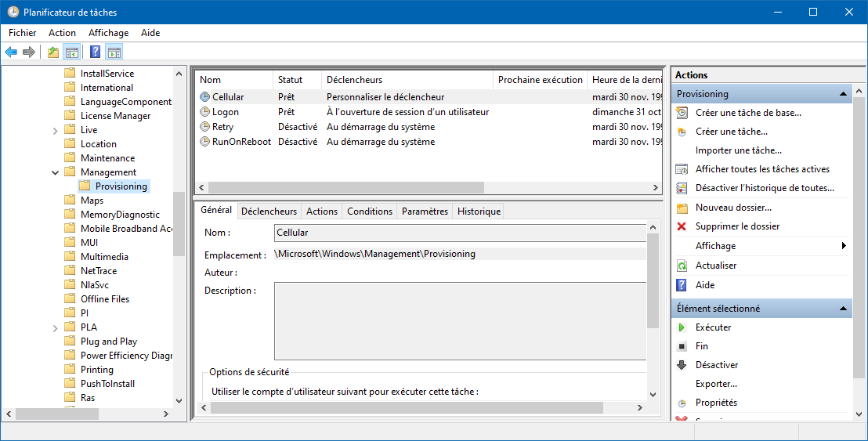
Task: Click the Logon task clock icon
Action: (204, 112)
